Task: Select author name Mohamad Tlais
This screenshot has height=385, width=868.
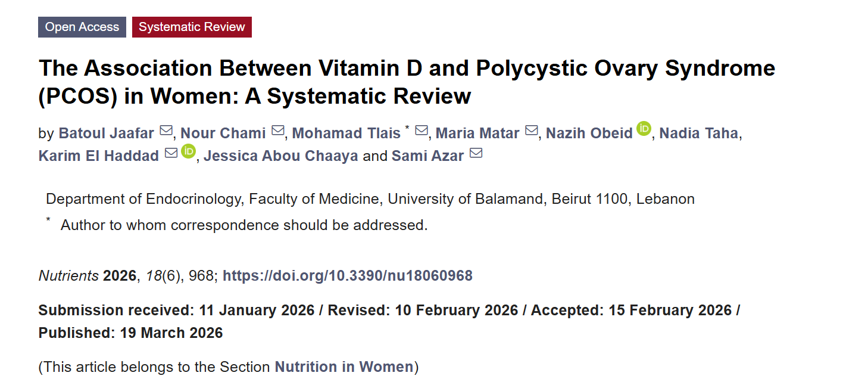Action: (x=346, y=133)
